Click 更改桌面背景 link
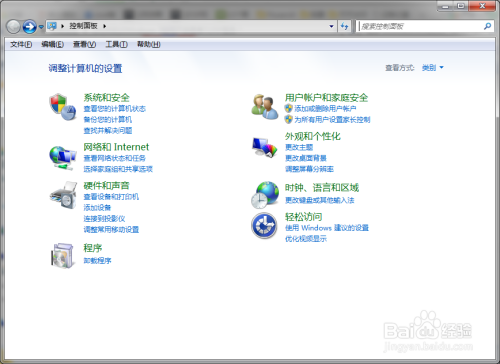This screenshot has height=364, width=500. (306, 158)
